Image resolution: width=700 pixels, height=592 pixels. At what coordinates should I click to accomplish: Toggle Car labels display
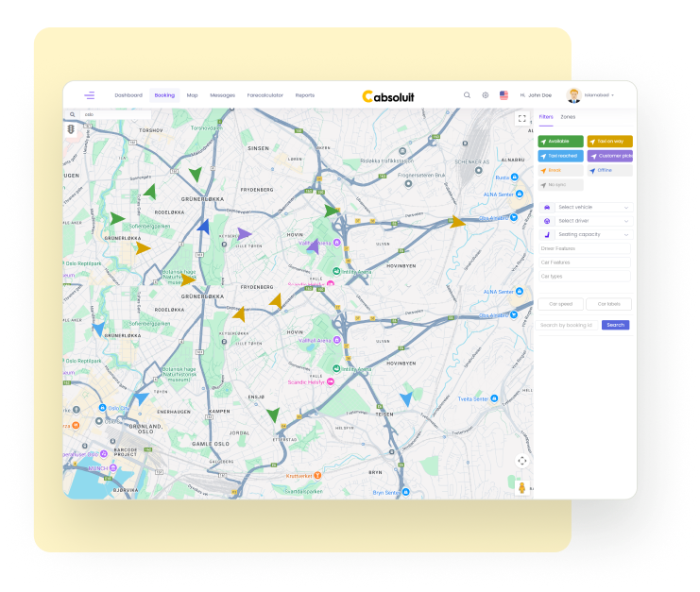(609, 304)
